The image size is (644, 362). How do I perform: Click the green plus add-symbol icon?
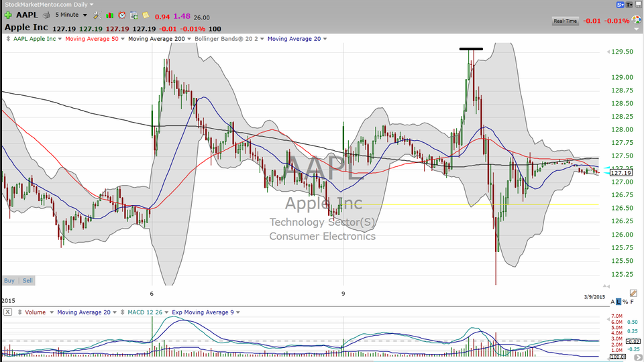(x=8, y=15)
